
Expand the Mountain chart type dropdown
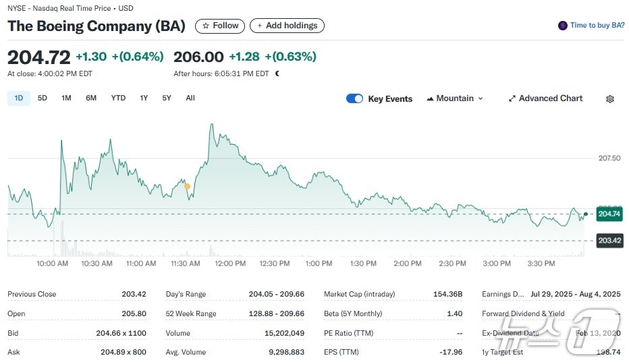point(455,98)
